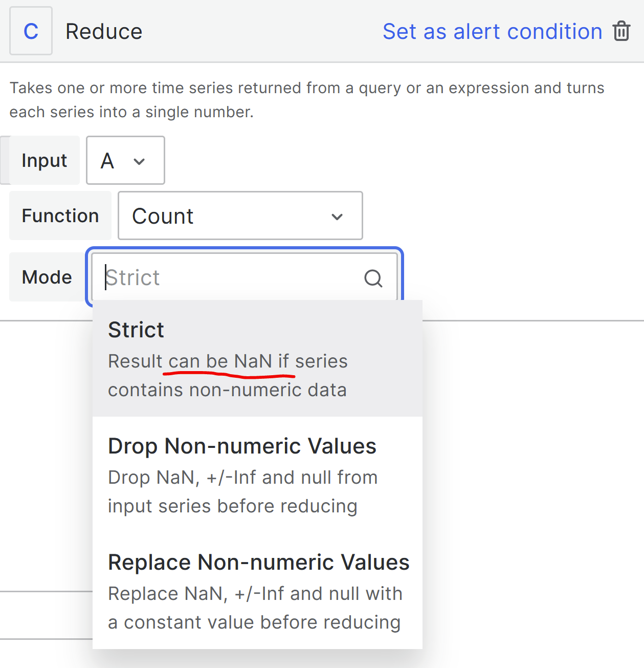Pick the Replace Non-numeric Values option
Image resolution: width=644 pixels, height=668 pixels.
pyautogui.click(x=257, y=591)
